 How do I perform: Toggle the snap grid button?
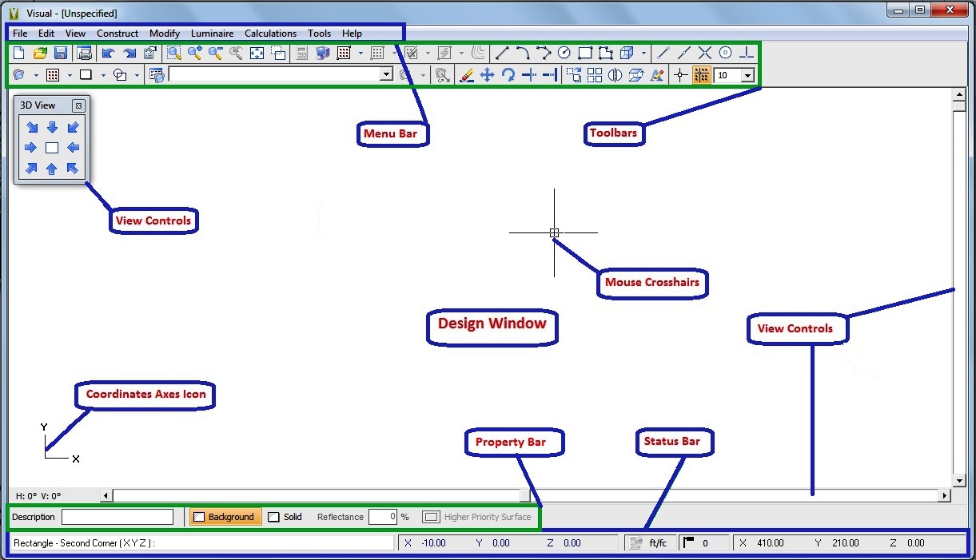pos(701,74)
